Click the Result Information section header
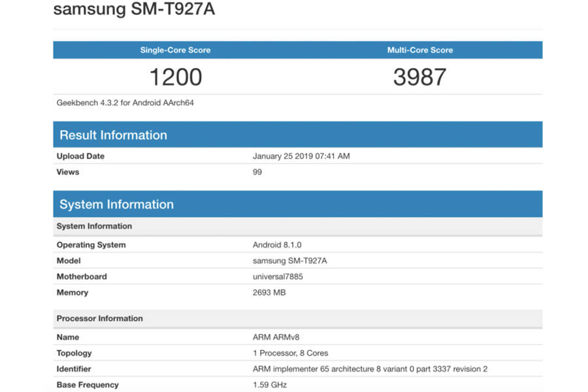Screen dimensions: 588x392 (113, 135)
